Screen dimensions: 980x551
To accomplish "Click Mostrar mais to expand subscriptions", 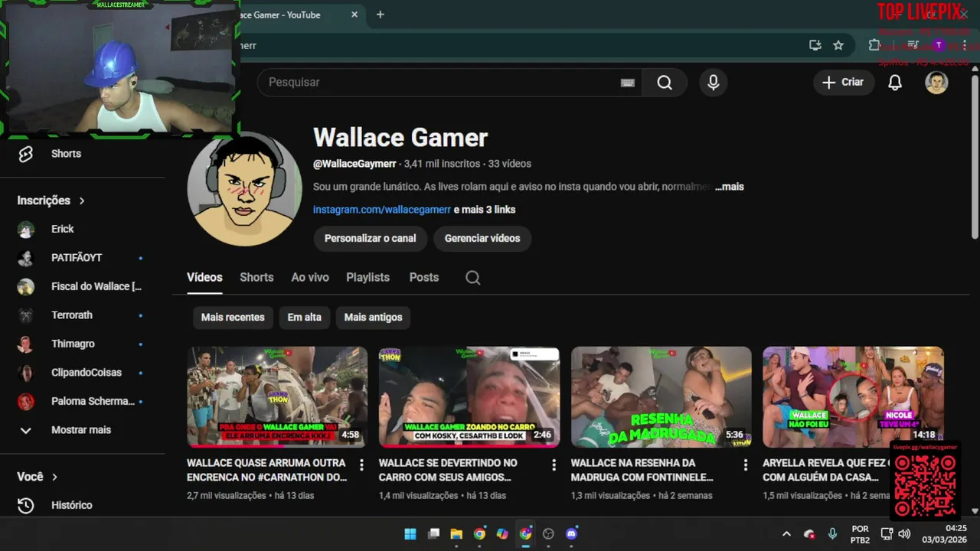I will pos(83,430).
